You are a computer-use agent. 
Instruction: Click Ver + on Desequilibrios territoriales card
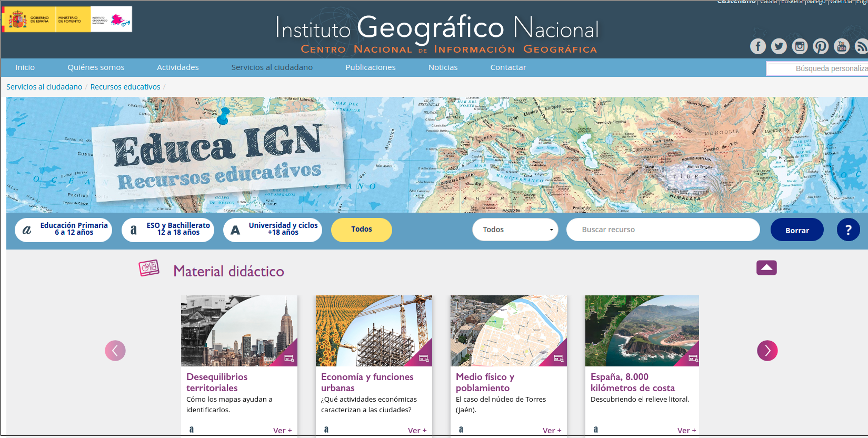click(283, 431)
